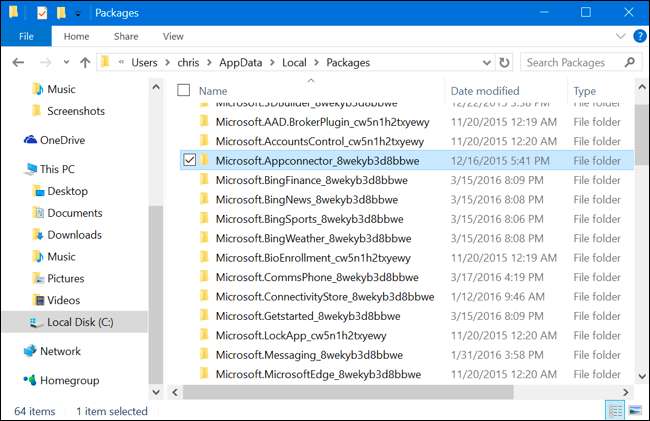Switch to Details view in status bar

pyautogui.click(x=615, y=411)
